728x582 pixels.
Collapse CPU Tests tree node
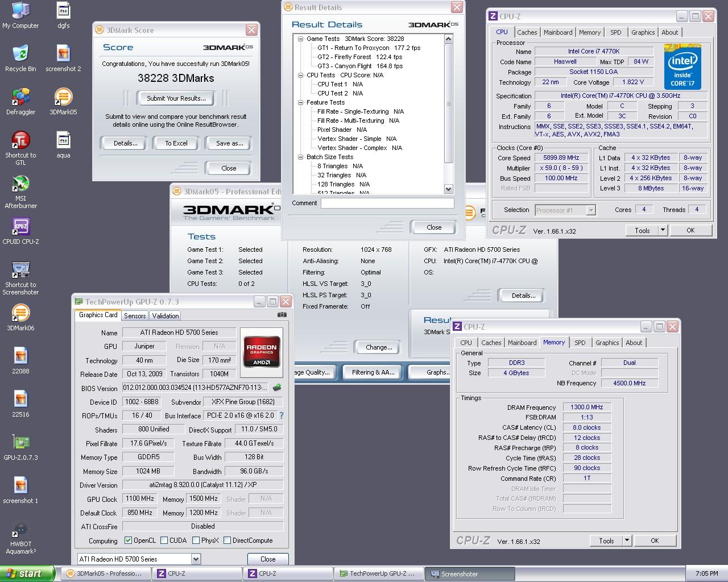point(301,75)
